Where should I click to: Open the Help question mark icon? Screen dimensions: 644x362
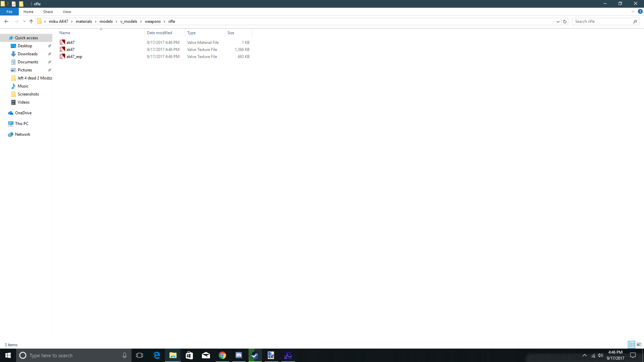(640, 11)
